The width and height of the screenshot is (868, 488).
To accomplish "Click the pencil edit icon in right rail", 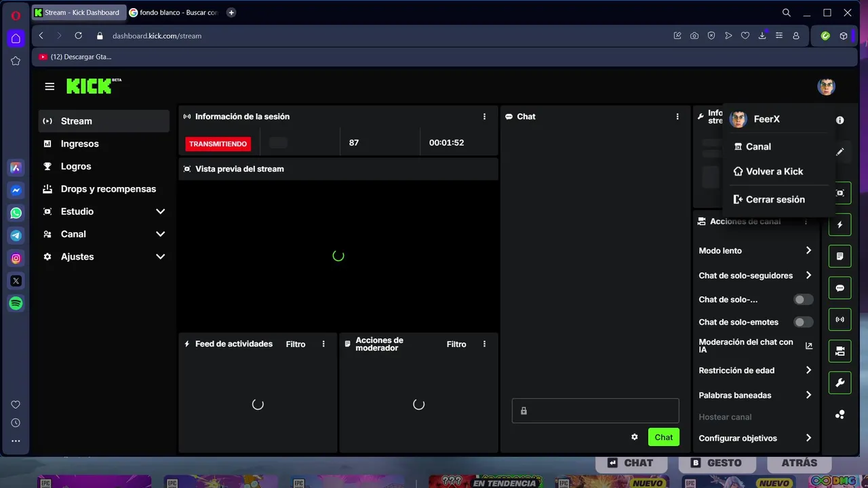I will (x=840, y=152).
